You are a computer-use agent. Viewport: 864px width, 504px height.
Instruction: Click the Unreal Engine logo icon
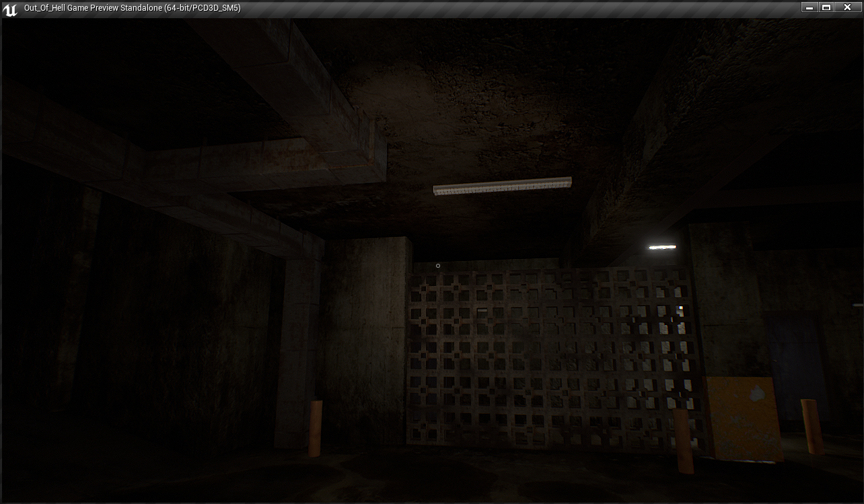10,9
